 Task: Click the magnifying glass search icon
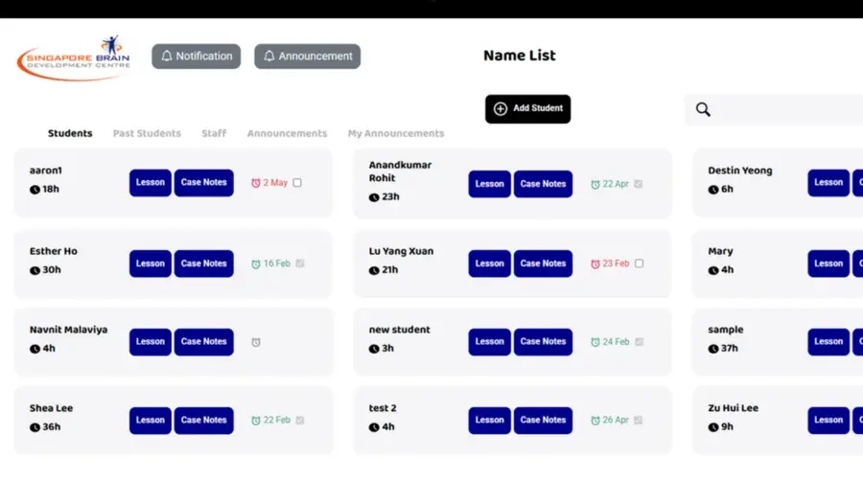coord(703,109)
